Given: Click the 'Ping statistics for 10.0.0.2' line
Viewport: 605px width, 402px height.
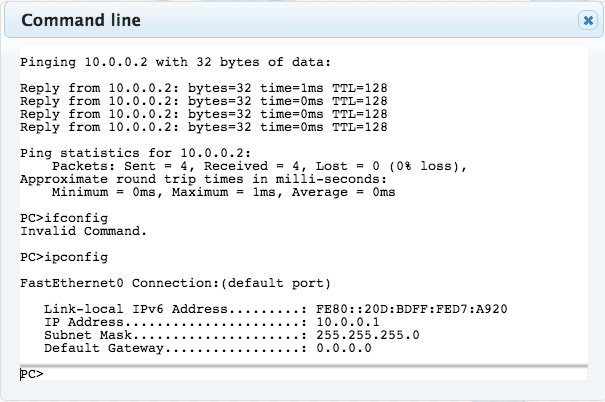Looking at the screenshot, I should (135, 153).
